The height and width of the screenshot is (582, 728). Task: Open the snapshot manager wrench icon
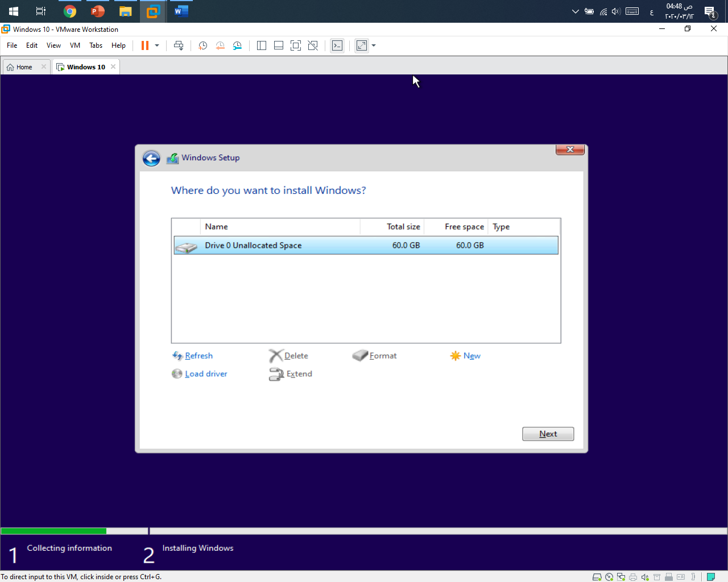click(237, 45)
